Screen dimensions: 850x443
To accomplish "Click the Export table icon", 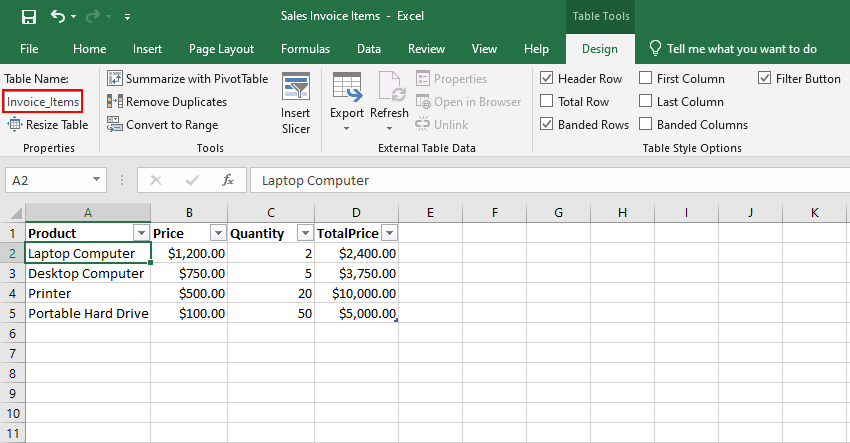I will tap(347, 87).
